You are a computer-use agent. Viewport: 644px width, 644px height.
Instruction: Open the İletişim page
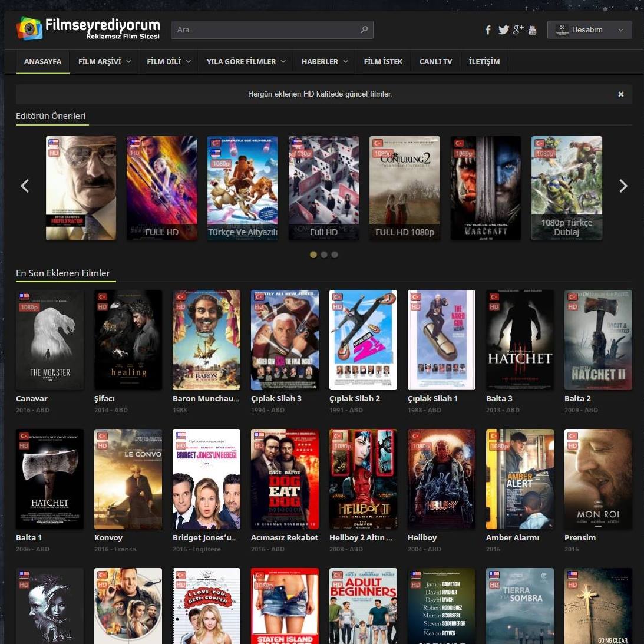(x=484, y=62)
